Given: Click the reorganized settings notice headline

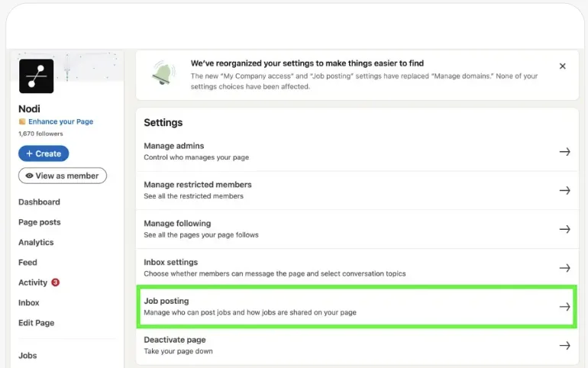Looking at the screenshot, I should coord(307,63).
